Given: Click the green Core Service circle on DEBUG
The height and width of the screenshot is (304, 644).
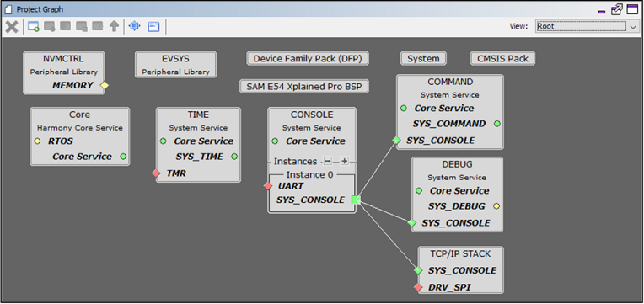Looking at the screenshot, I should 419,191.
